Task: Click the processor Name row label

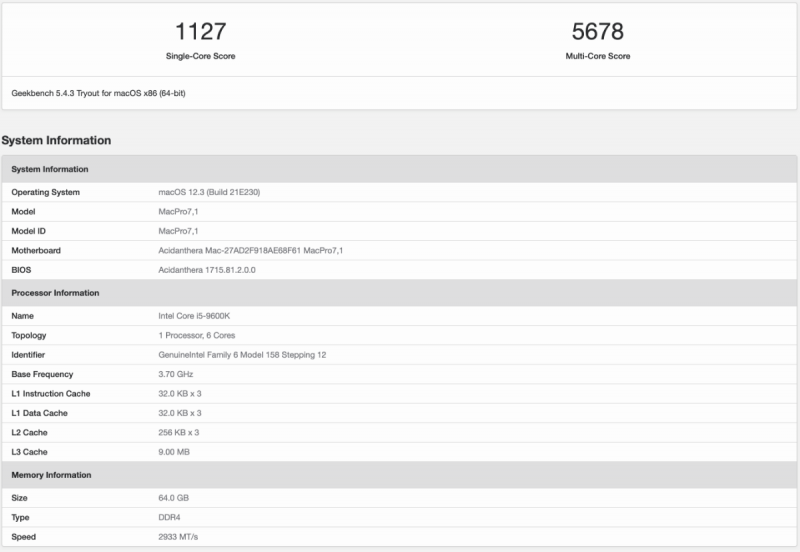Action: (22, 316)
